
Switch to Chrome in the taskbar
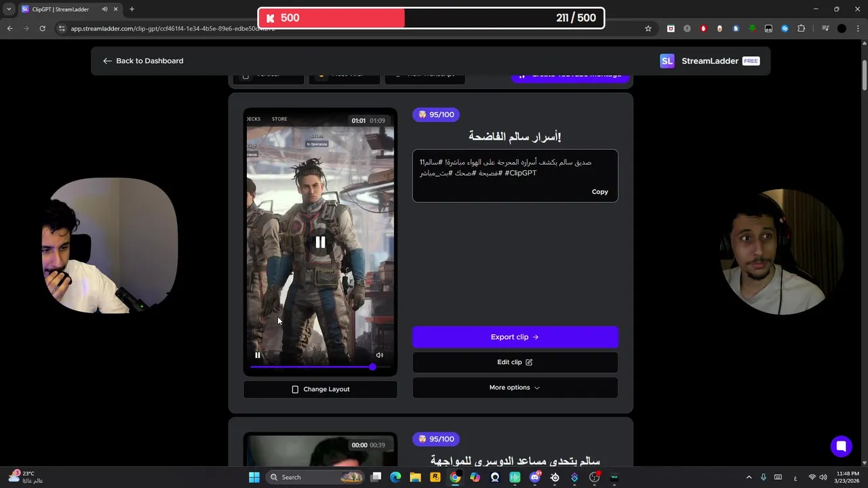(x=455, y=477)
